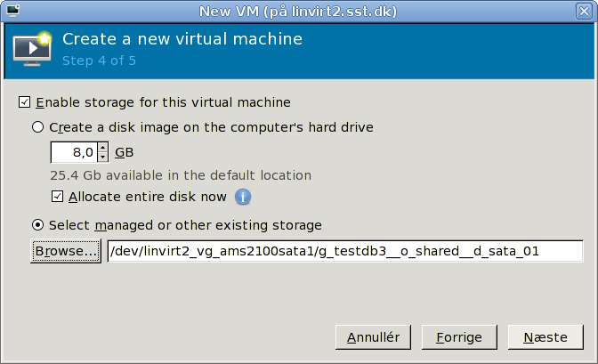Click into the 8,0 disk size field
This screenshot has height=364, width=598.
click(75, 152)
